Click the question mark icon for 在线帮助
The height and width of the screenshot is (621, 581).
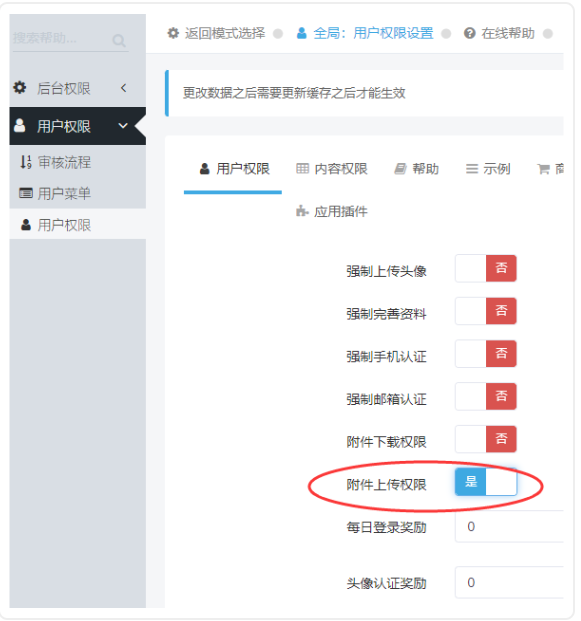pos(469,33)
